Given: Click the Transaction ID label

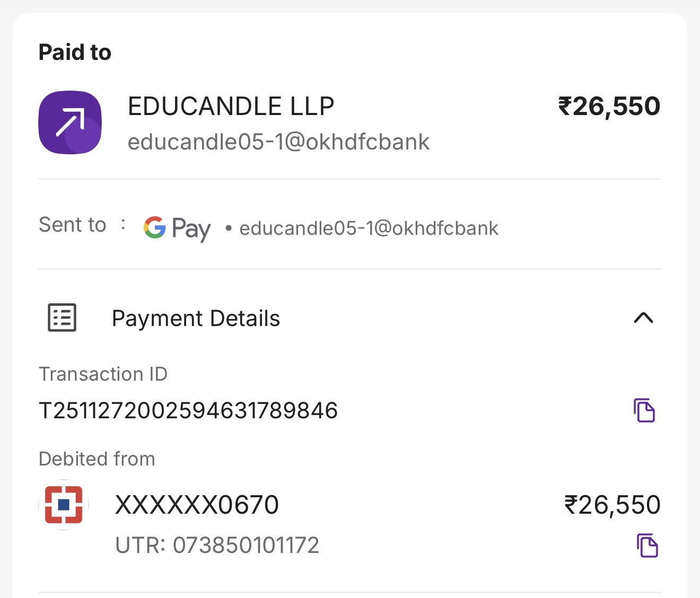Looking at the screenshot, I should (103, 374).
